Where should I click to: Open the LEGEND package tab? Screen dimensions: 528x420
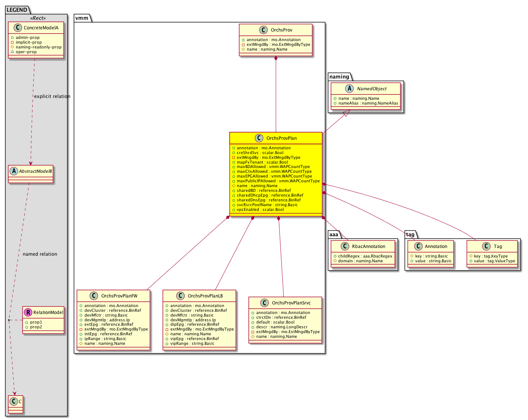(17, 10)
